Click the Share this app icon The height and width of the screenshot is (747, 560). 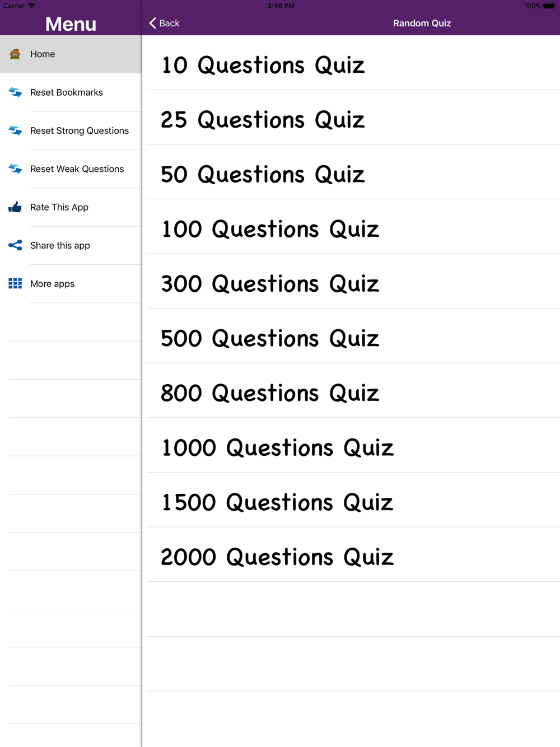coord(15,245)
